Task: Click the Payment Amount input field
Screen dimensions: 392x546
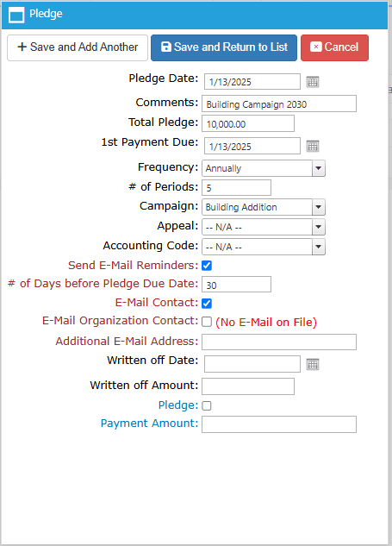Action: 279,424
